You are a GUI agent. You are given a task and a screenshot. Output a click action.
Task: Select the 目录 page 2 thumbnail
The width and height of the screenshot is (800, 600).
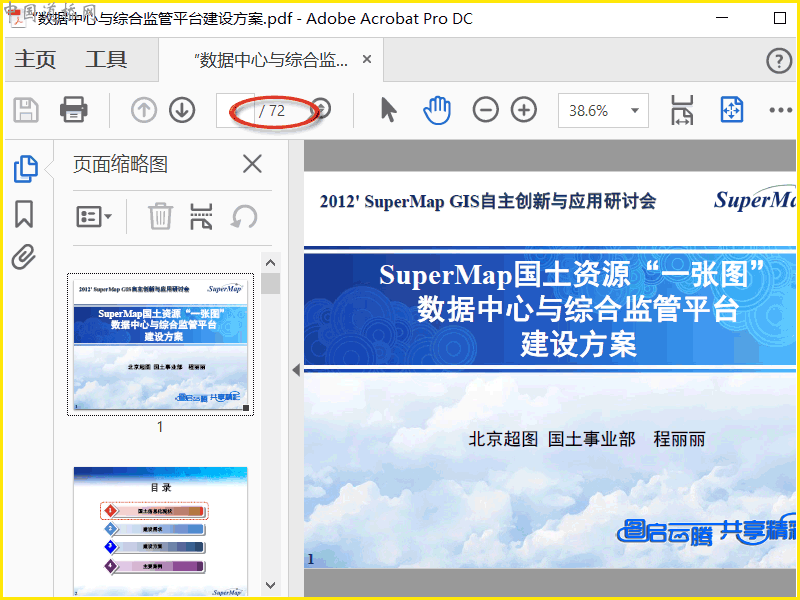point(160,532)
